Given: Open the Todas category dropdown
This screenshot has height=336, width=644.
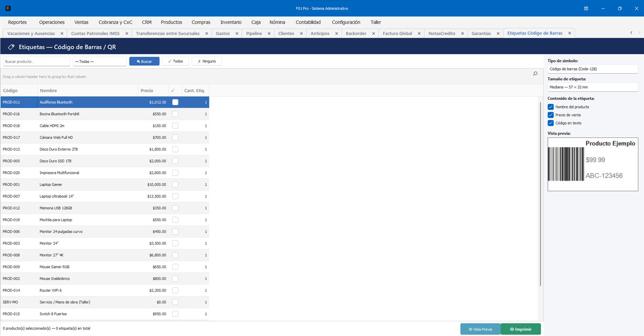Looking at the screenshot, I should pos(99,61).
